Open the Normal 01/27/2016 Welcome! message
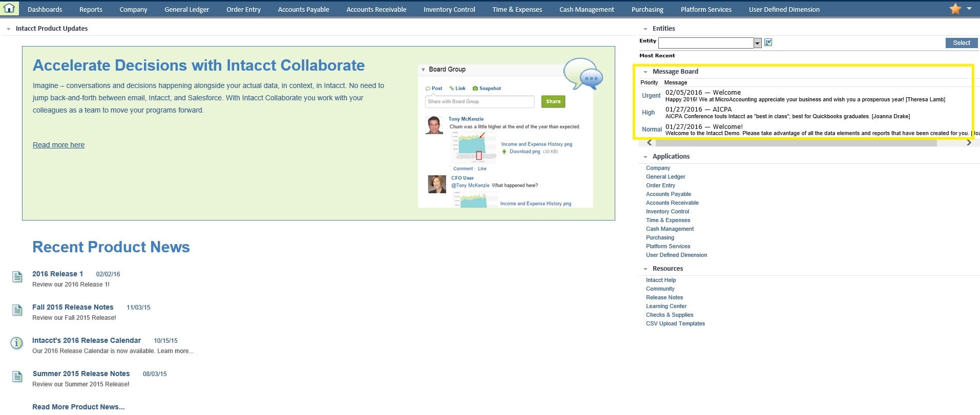Viewport: 980px width, 415px height. [x=704, y=127]
